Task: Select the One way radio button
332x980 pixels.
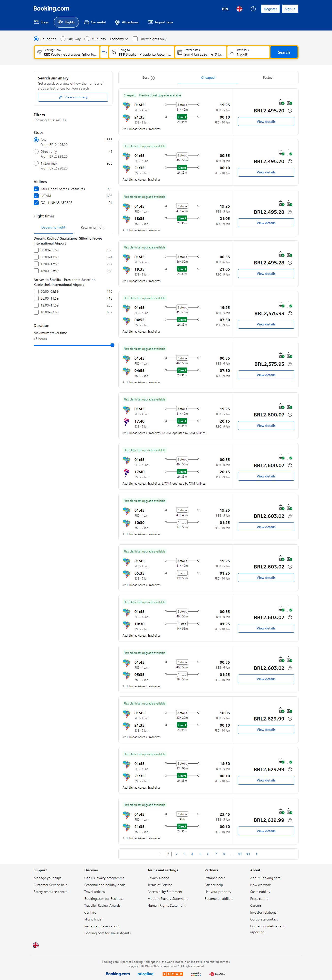Action: tap(63, 39)
